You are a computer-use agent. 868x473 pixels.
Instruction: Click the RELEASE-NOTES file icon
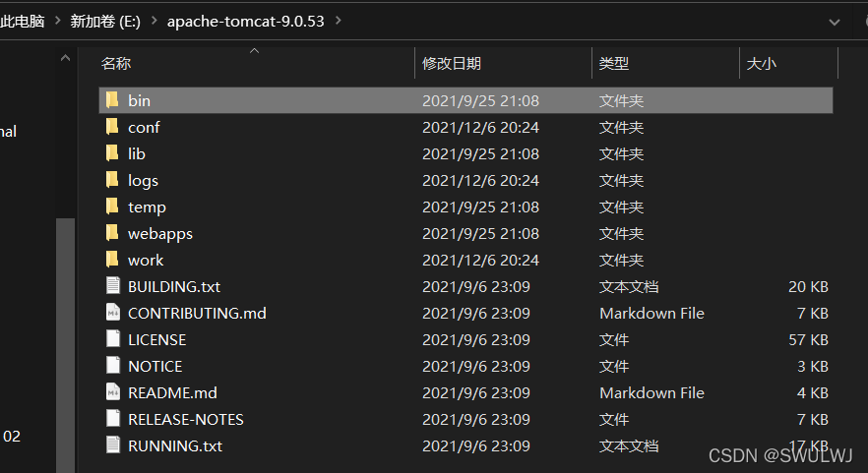click(113, 419)
